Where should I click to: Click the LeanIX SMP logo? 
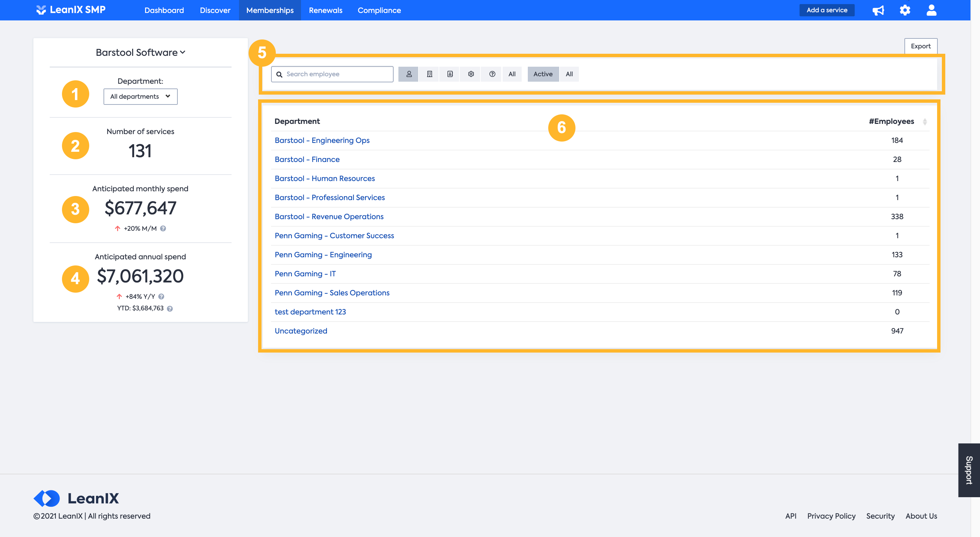tap(71, 10)
